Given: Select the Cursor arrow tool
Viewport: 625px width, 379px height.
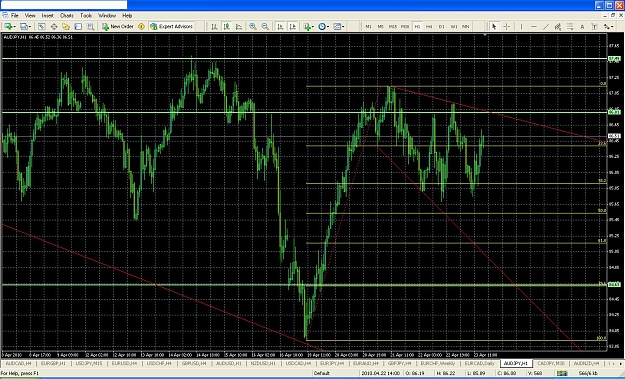Looking at the screenshot, I should point(494,26).
